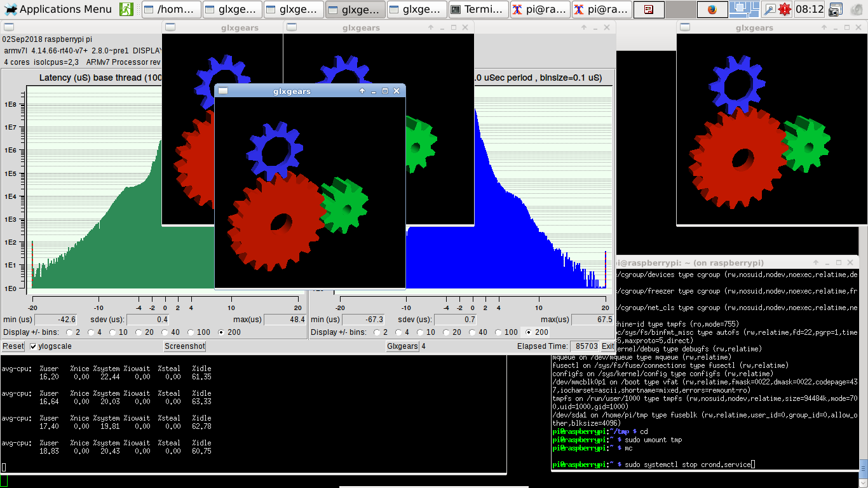
Task: Toggle the ylogscale checkbox
Action: click(32, 346)
